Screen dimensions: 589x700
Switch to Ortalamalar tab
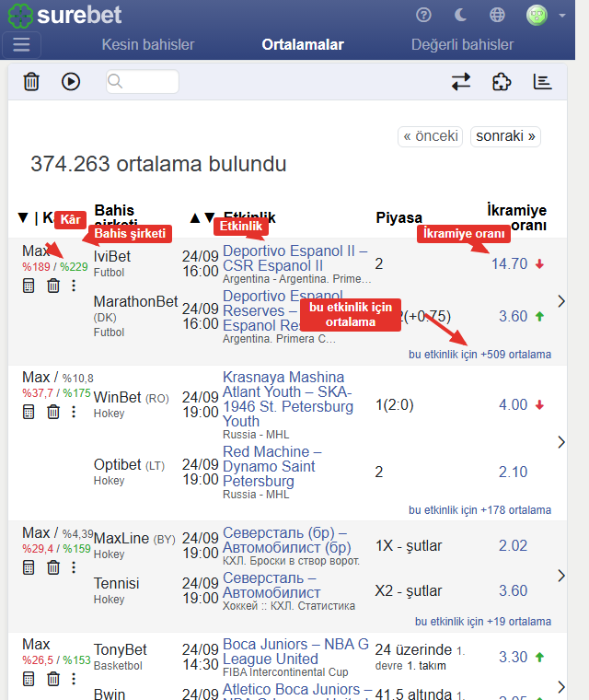tap(303, 44)
